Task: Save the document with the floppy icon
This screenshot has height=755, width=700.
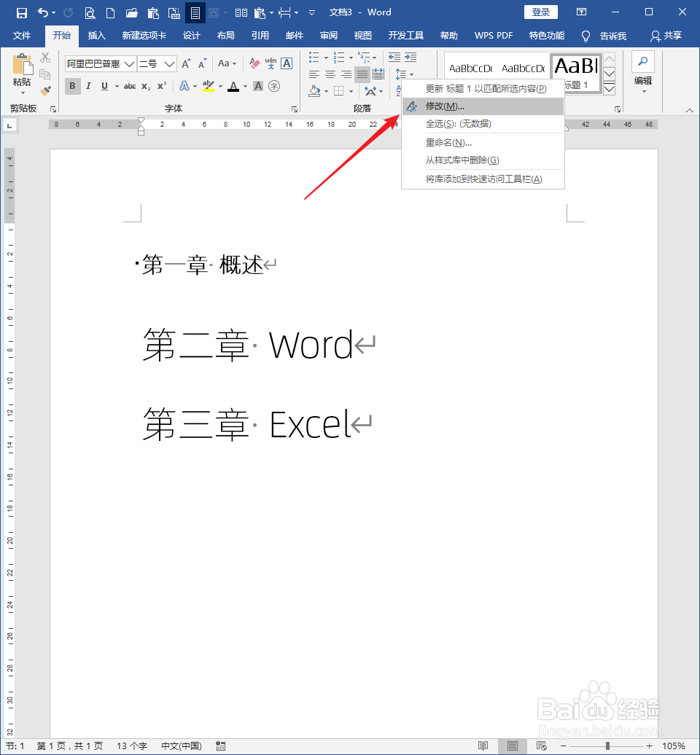Action: tap(22, 12)
